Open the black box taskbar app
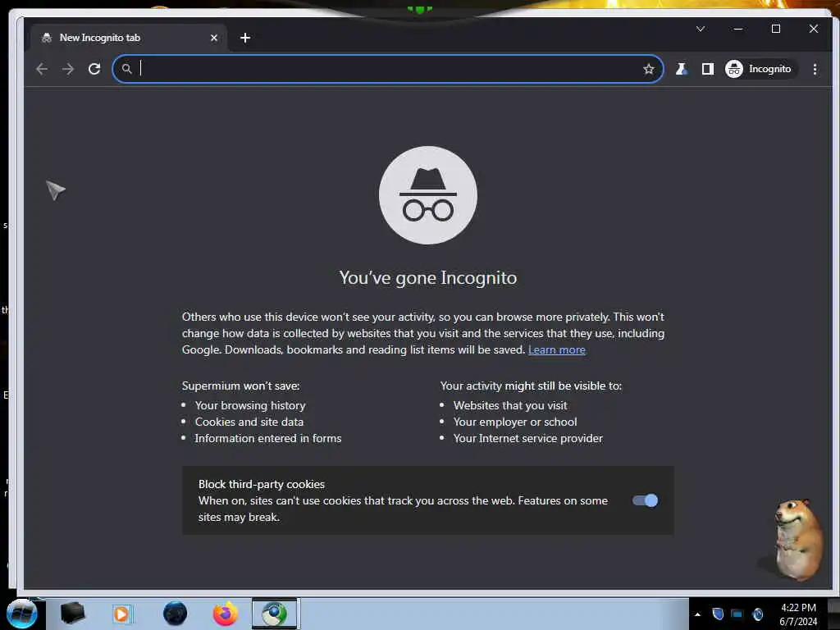Screen dimensions: 840x630 click(72, 614)
